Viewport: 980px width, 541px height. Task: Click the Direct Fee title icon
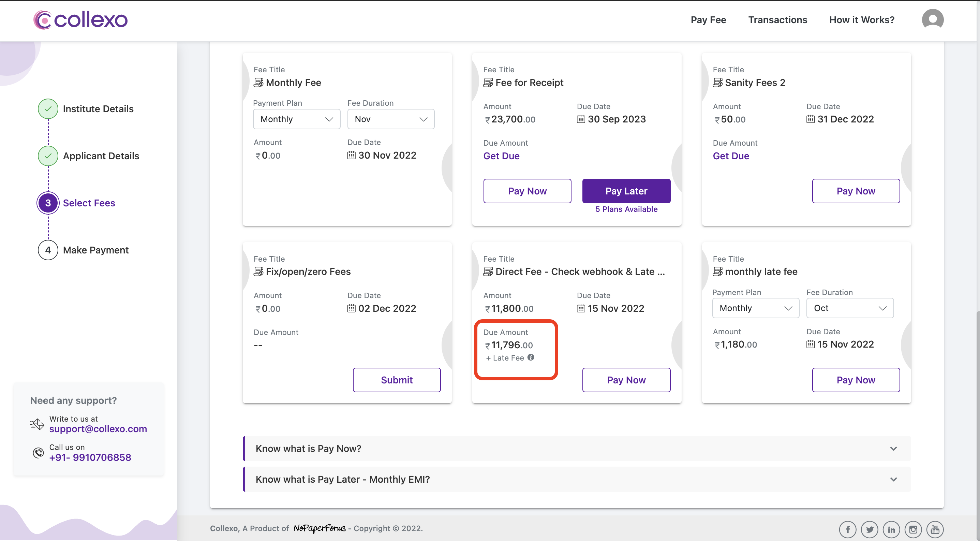click(x=488, y=272)
